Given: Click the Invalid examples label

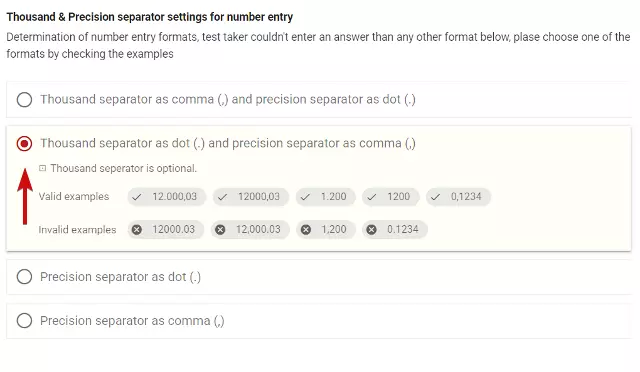Looking at the screenshot, I should coord(77,230).
